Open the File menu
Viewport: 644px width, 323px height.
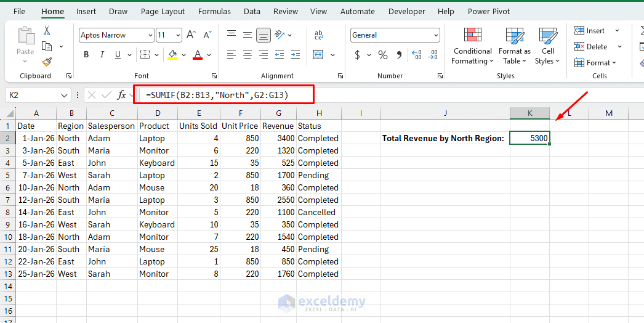pyautogui.click(x=19, y=12)
